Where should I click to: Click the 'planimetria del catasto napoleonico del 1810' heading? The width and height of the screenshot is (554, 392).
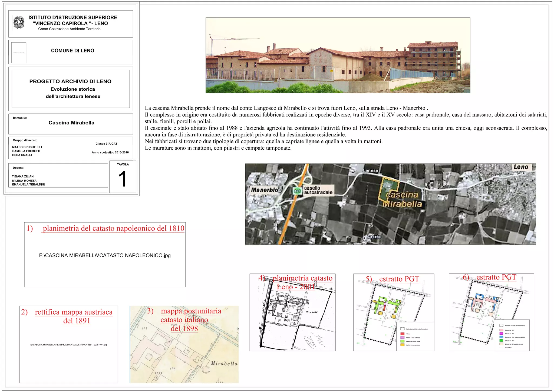(113, 228)
